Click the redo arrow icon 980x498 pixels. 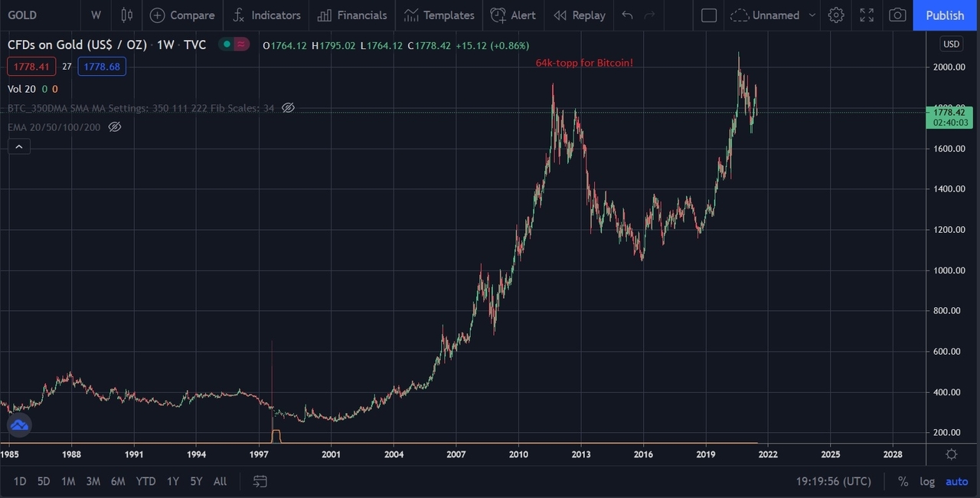[x=650, y=15]
